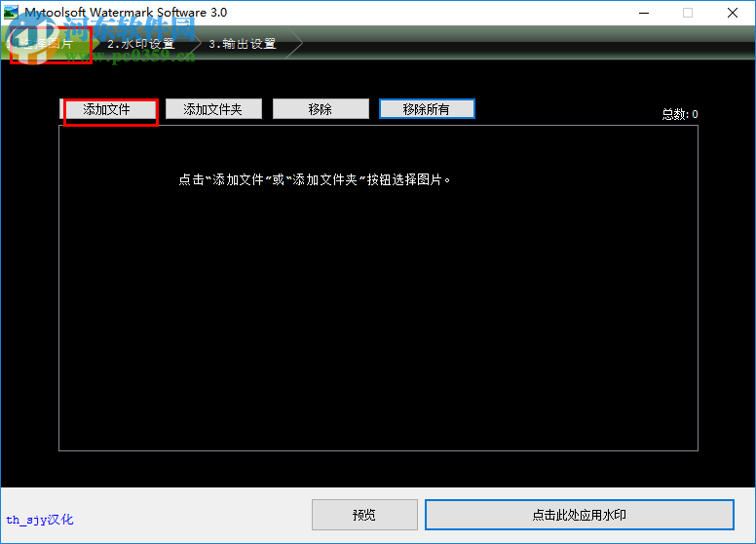Click the 移除 button
The width and height of the screenshot is (756, 544).
(x=321, y=109)
